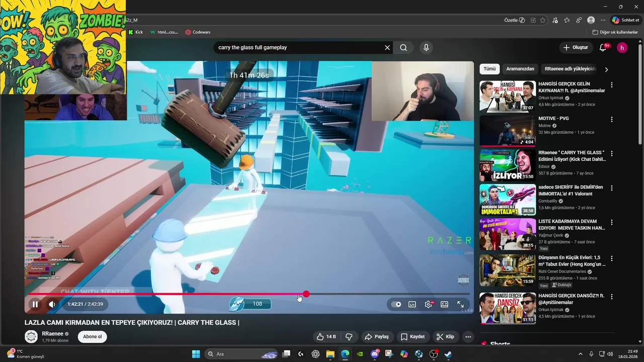This screenshot has height=362, width=644.
Task: Open options for 'CARRY THE GLASS' Edixor video
Action: pyautogui.click(x=612, y=154)
